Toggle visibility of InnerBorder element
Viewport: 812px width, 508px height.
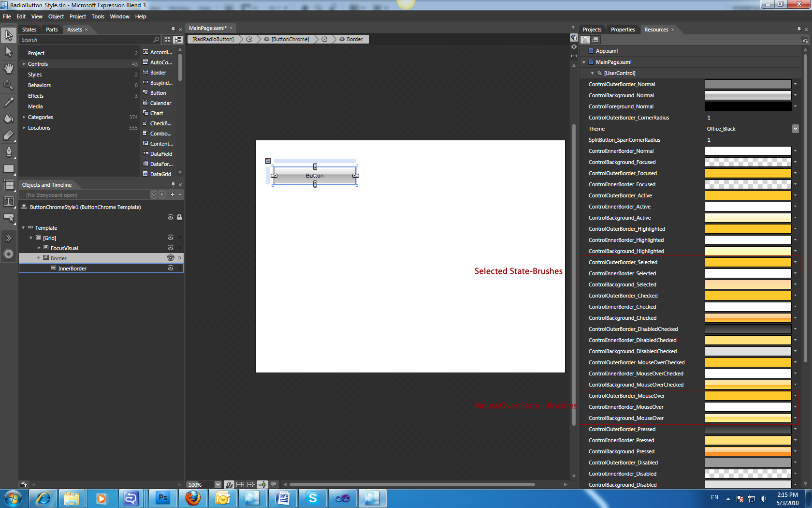point(170,268)
